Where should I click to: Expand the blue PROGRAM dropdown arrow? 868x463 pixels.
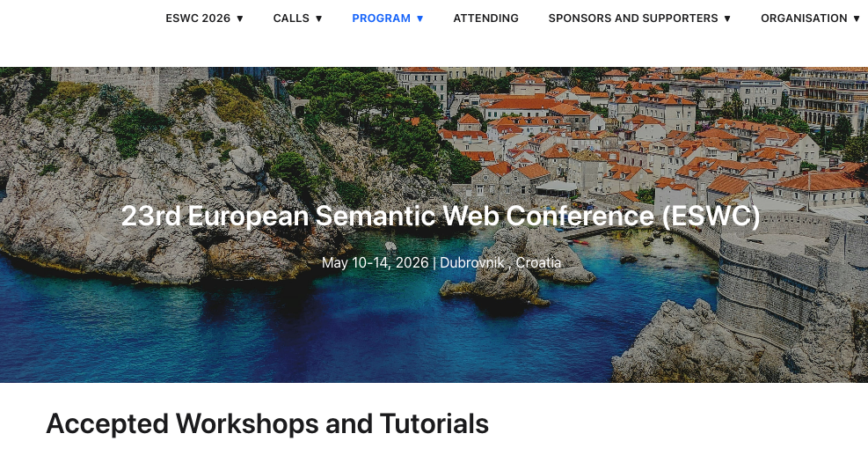pos(420,18)
